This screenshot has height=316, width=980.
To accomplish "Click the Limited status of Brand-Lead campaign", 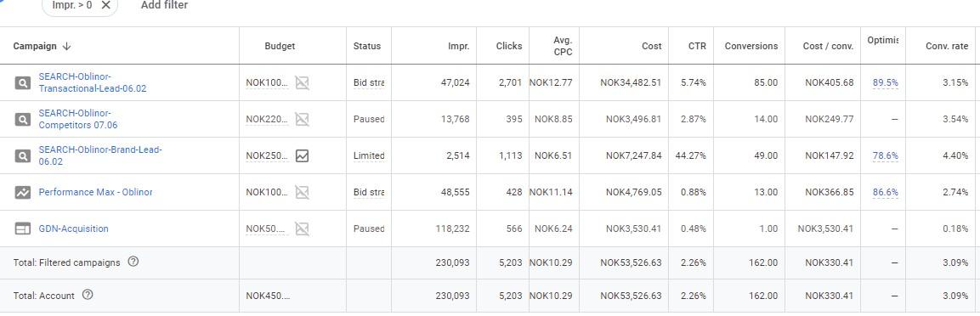I will [369, 155].
